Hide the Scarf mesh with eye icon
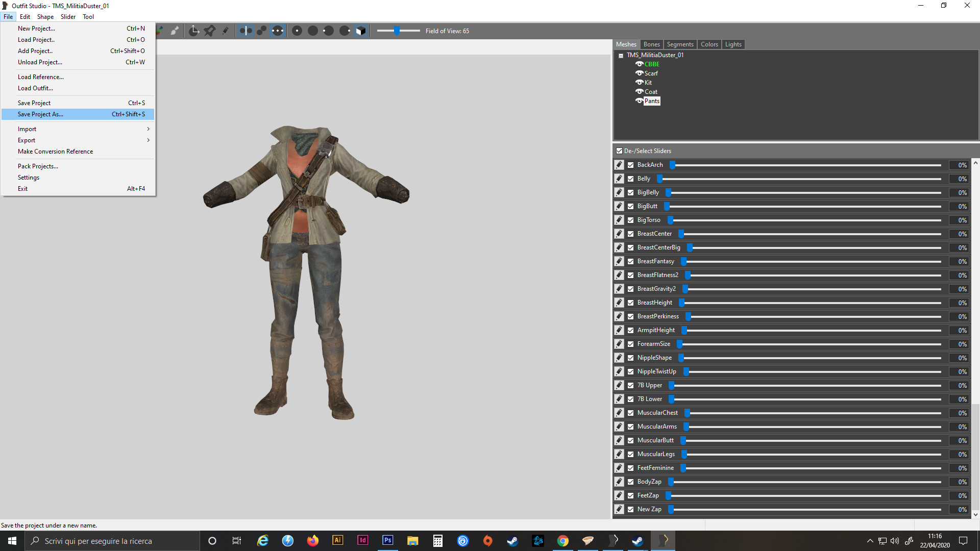Screen dimensions: 980x551 (639, 73)
